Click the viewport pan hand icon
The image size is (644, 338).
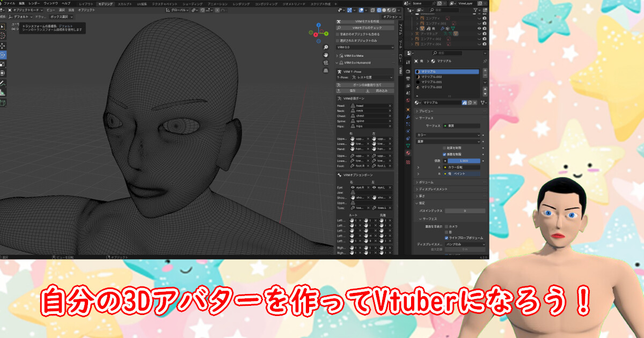click(326, 55)
